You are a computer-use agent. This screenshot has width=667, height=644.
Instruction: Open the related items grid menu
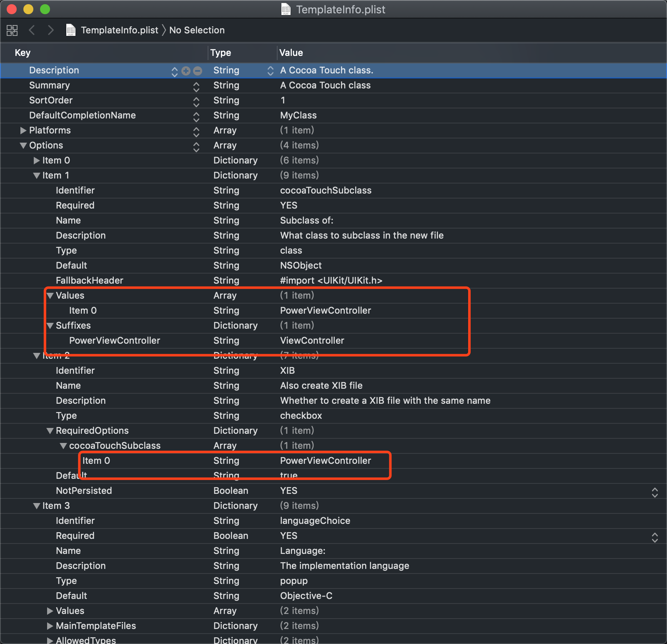12,30
